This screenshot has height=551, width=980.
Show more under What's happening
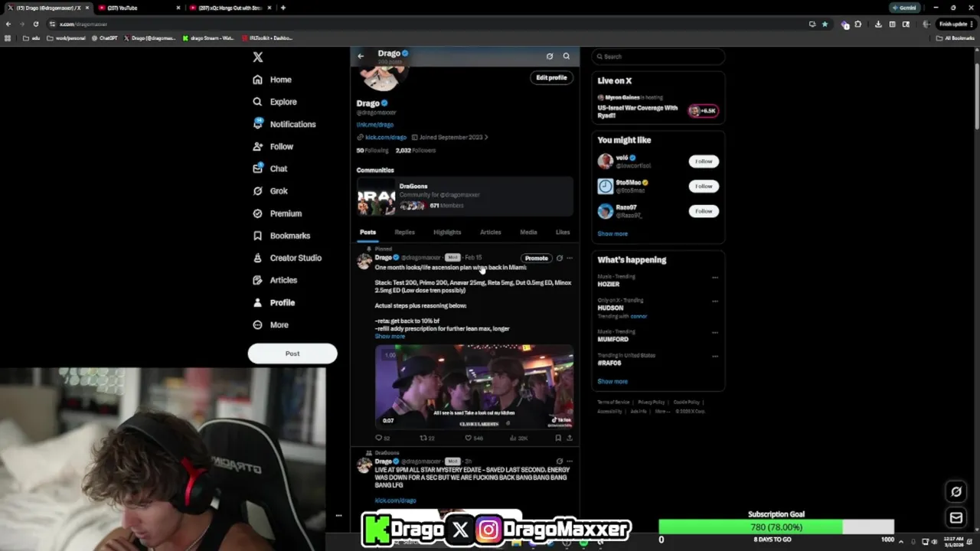(x=612, y=382)
